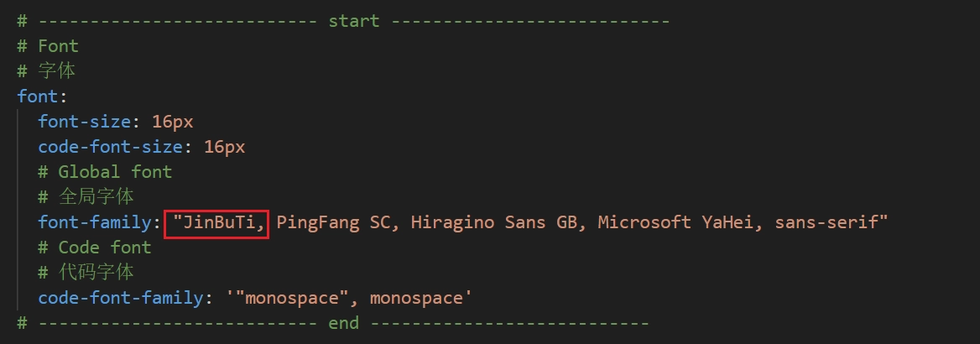Click the standalone "# Font" comment line
Image resolution: width=980 pixels, height=344 pixels.
[x=48, y=45]
